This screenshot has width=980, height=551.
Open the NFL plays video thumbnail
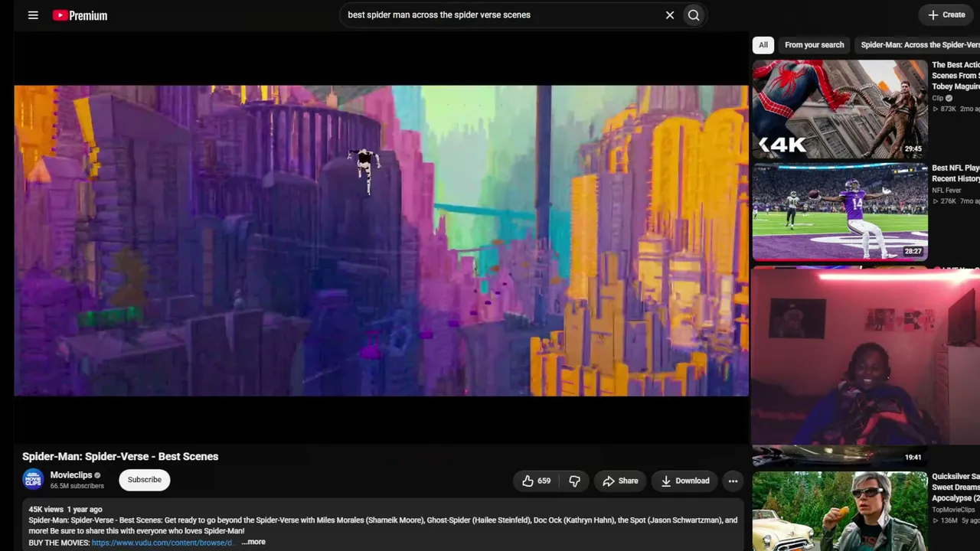[x=840, y=212]
